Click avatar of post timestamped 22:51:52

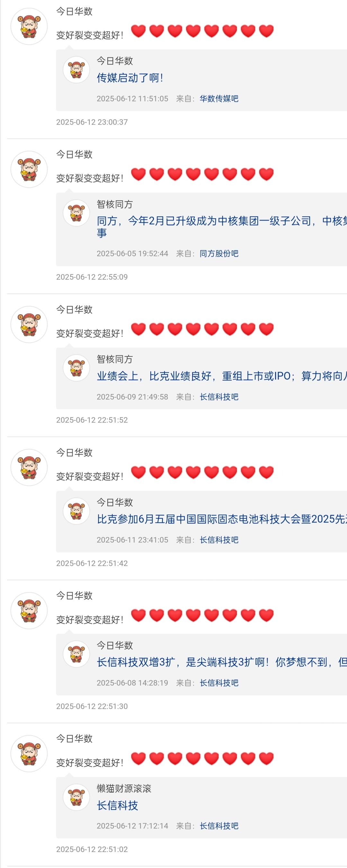(x=29, y=325)
